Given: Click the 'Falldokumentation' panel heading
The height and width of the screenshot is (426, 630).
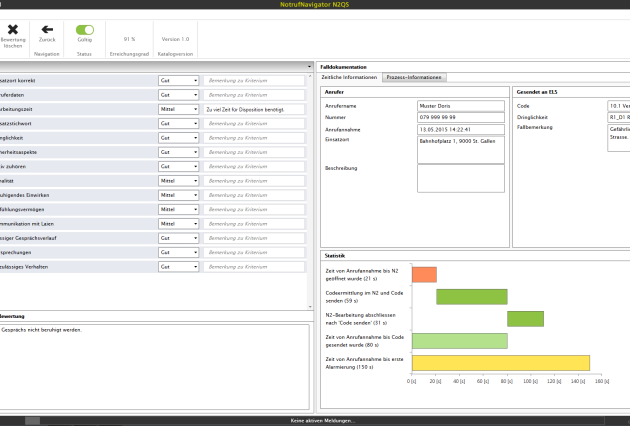Looking at the screenshot, I should 344,67.
